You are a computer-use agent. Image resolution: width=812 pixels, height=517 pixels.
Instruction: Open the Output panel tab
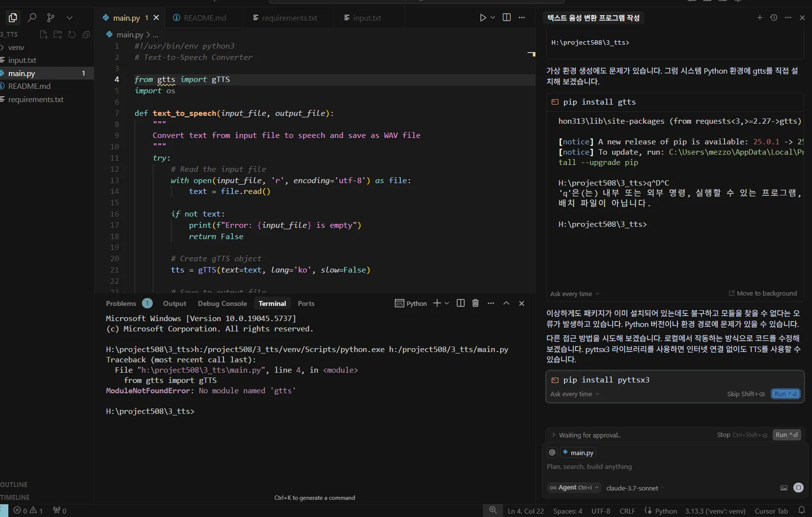[174, 303]
